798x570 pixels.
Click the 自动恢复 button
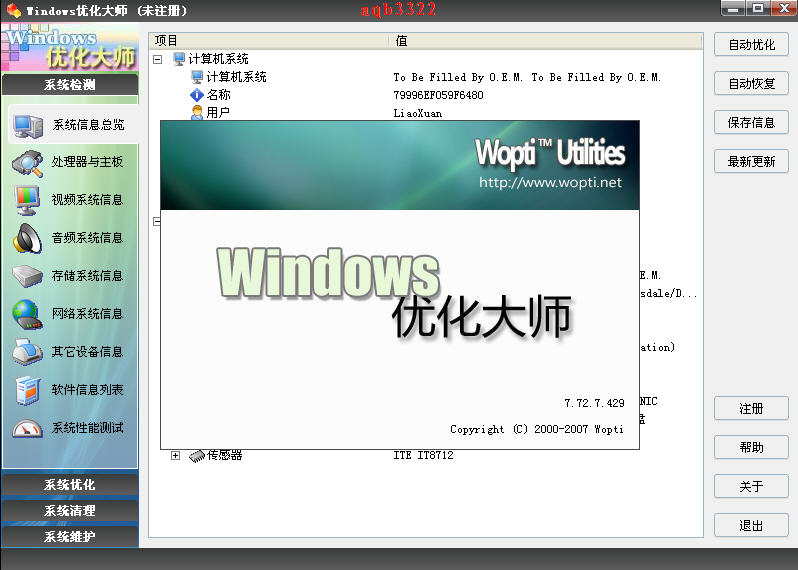pyautogui.click(x=751, y=83)
